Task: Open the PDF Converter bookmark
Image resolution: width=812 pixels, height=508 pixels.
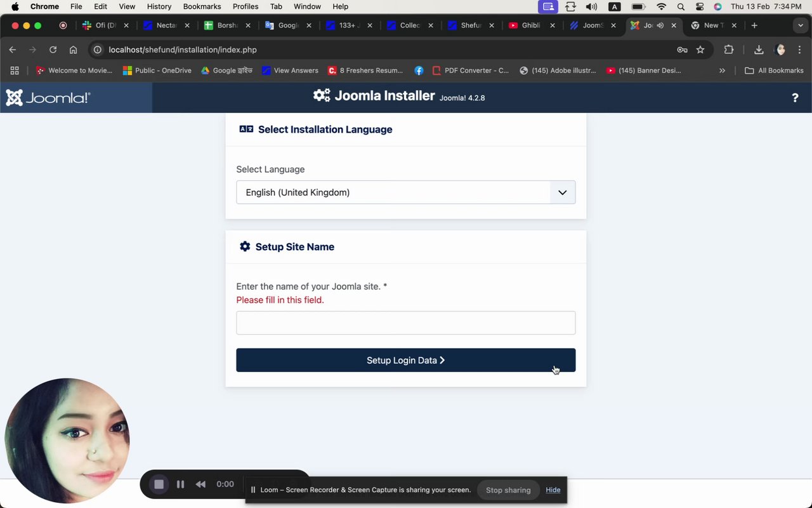Action: click(471, 70)
